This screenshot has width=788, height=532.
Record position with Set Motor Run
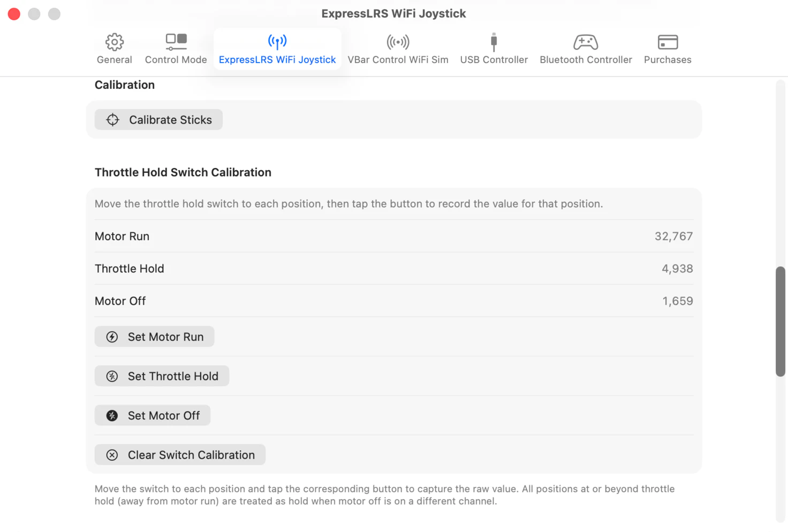tap(154, 337)
